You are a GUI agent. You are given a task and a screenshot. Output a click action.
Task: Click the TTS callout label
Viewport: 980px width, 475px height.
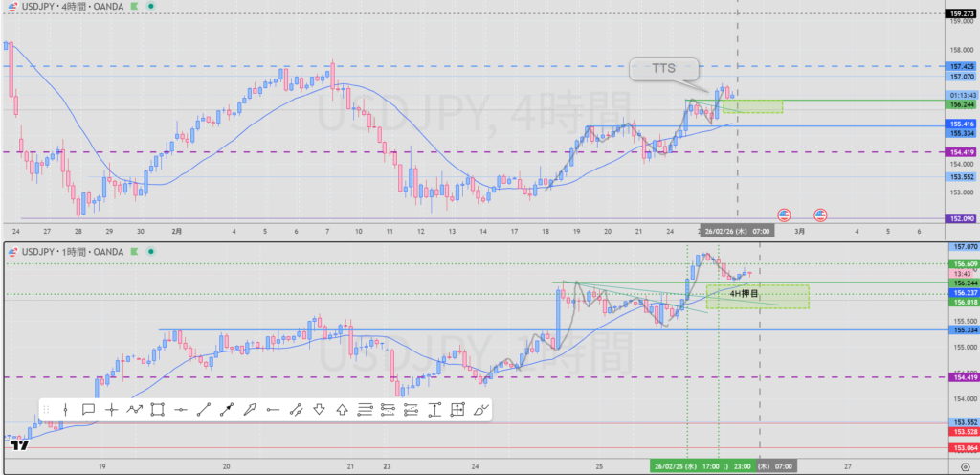664,70
